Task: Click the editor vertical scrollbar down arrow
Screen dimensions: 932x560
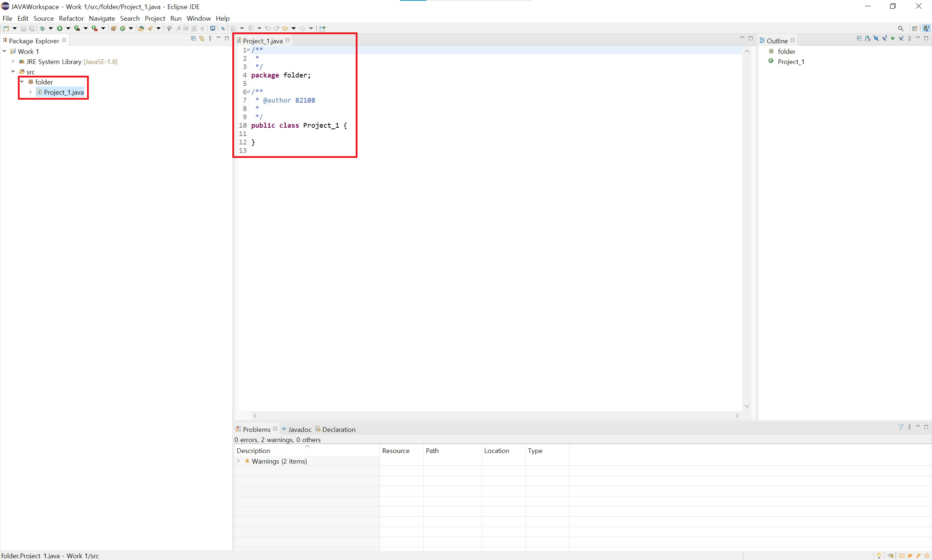Action: point(747,406)
